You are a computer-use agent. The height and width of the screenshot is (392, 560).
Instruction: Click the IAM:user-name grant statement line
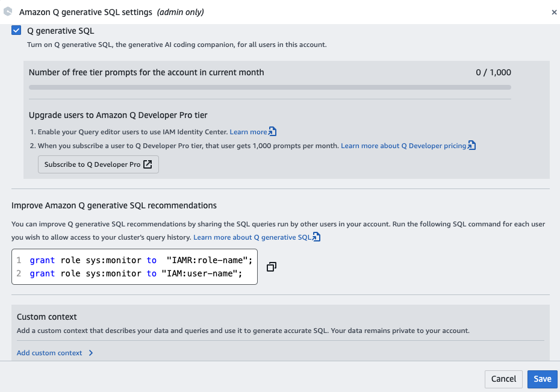click(x=135, y=273)
